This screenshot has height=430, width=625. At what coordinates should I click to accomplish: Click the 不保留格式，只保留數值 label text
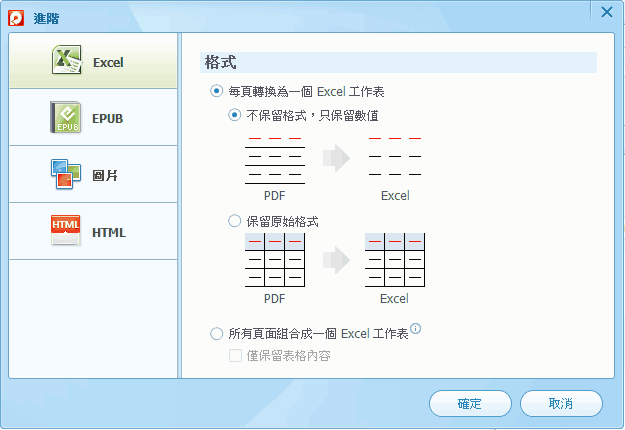[312, 116]
